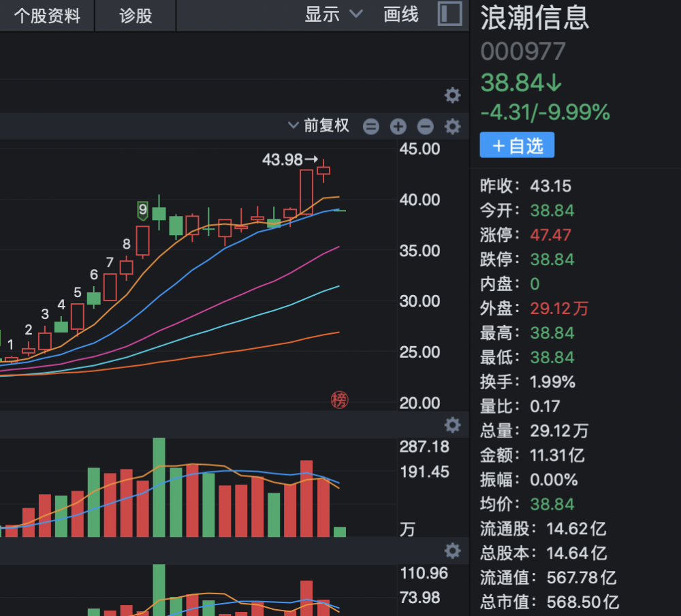Click the 涨停 value 47.47
This screenshot has width=681, height=616.
551,235
